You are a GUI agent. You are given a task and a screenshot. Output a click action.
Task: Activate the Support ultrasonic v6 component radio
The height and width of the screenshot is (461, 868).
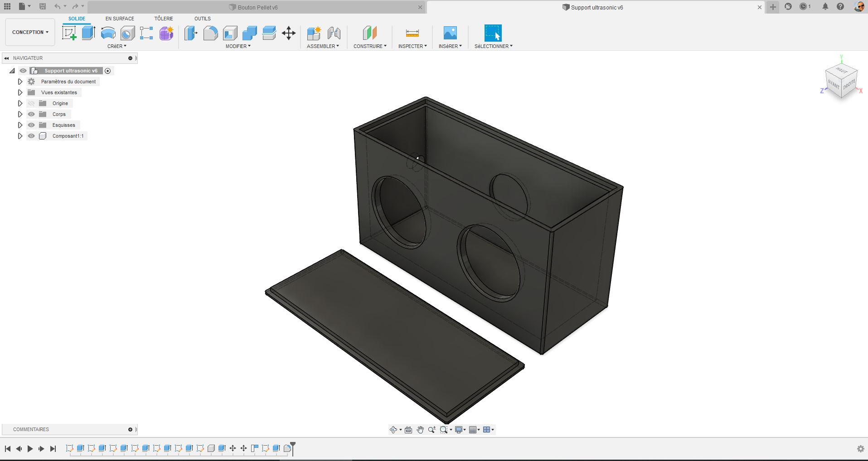pyautogui.click(x=108, y=71)
